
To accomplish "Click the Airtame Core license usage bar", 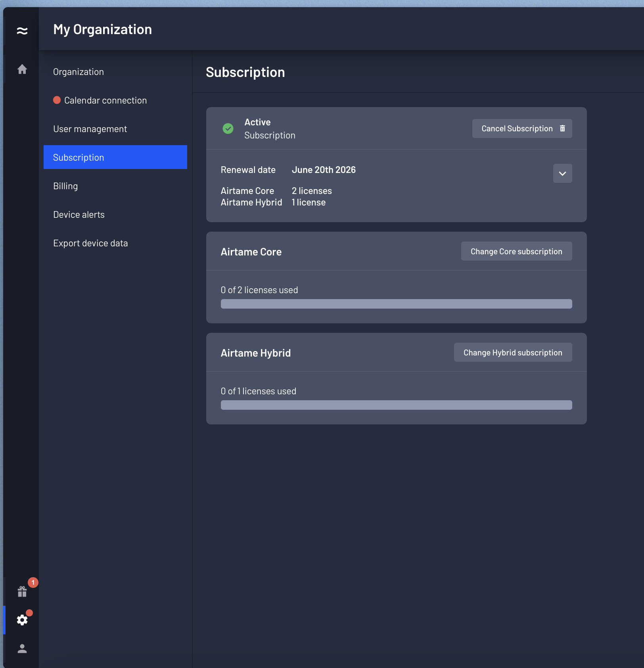I will point(396,303).
